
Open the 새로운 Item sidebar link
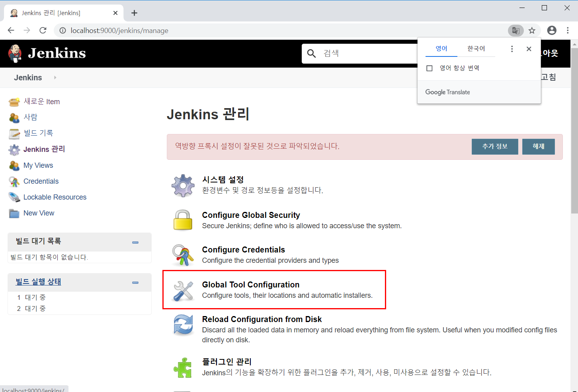pos(42,102)
